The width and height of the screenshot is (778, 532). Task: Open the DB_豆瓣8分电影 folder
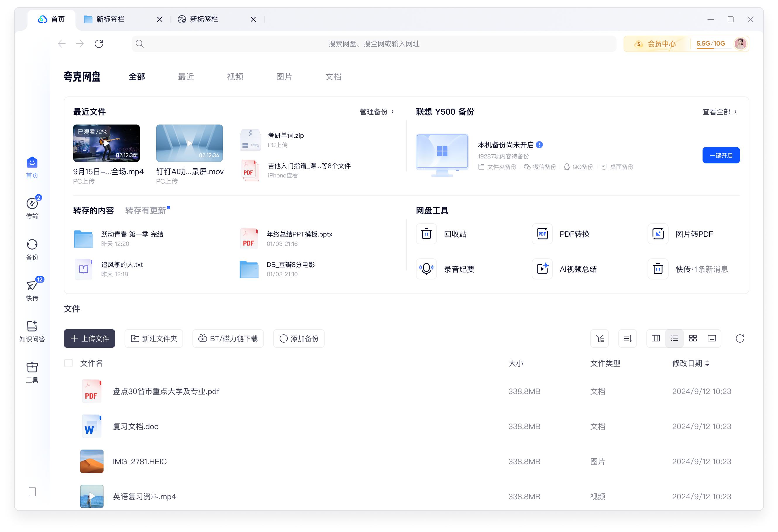277,269
